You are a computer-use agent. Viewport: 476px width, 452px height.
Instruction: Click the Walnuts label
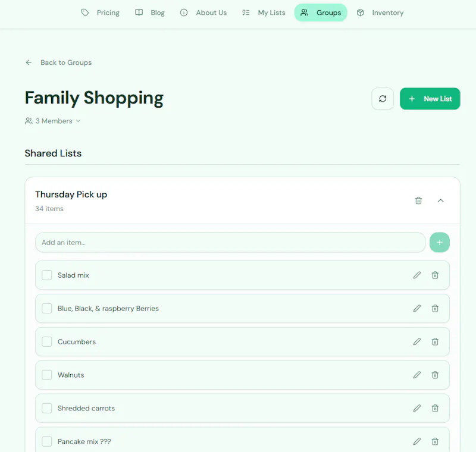[71, 375]
